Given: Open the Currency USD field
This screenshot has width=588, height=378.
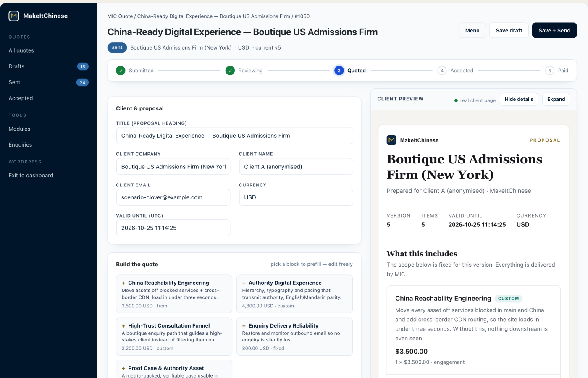Looking at the screenshot, I should click(x=296, y=197).
